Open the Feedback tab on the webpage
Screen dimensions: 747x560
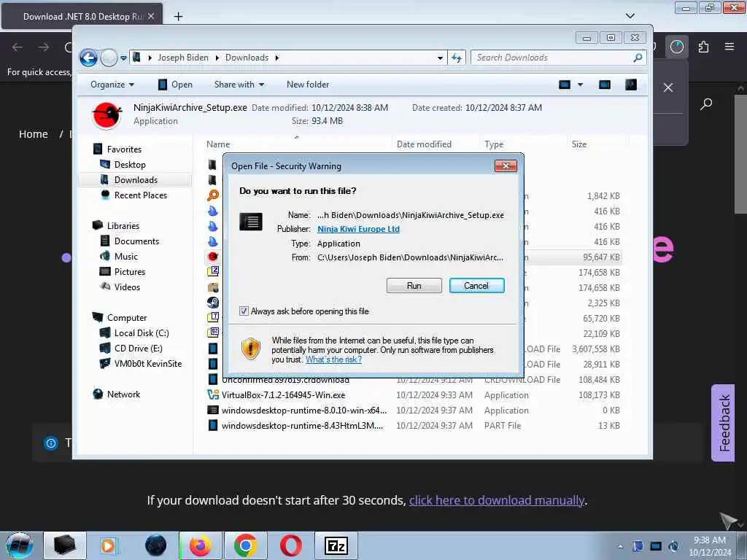(723, 423)
